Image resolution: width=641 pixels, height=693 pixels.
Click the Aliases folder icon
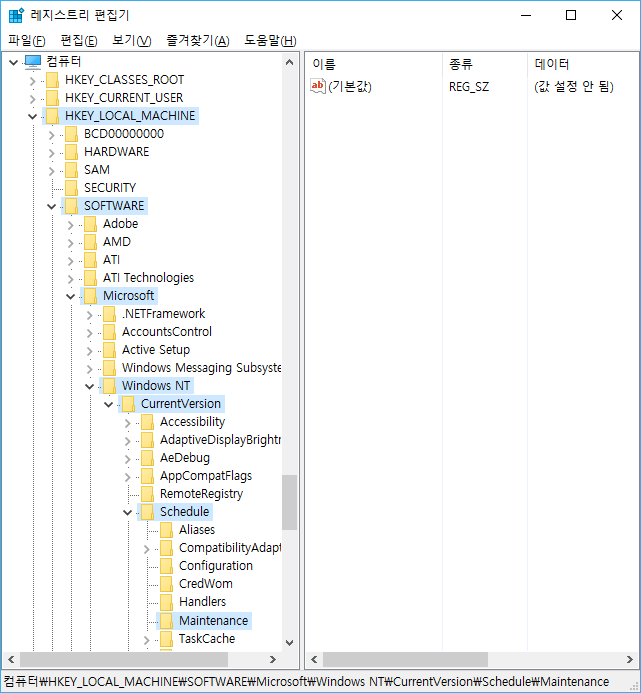166,530
